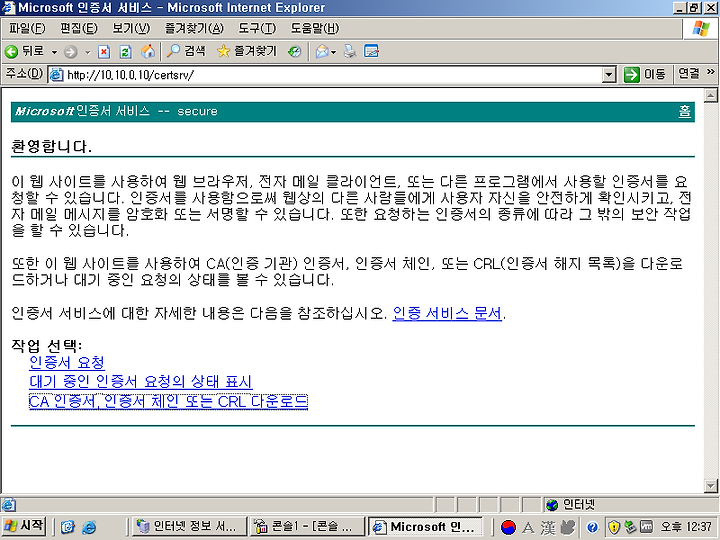Click the tray network connection icon
Image resolution: width=720 pixels, height=540 pixels.
coord(630,527)
